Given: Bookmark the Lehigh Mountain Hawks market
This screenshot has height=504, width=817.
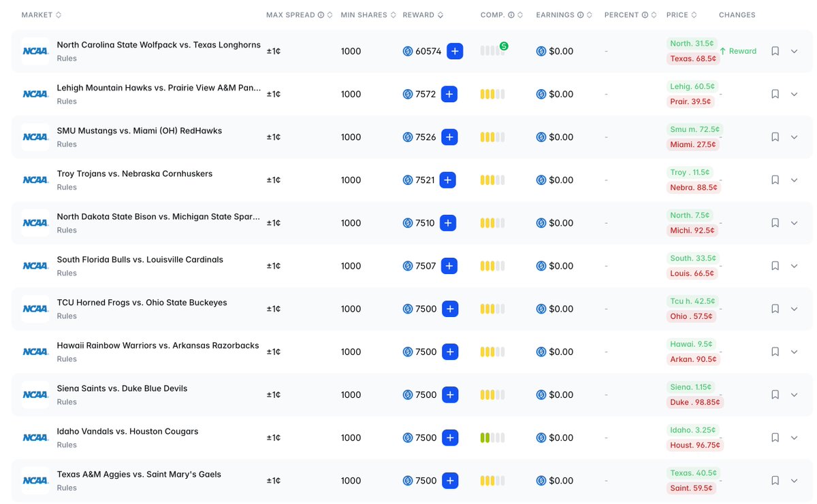Looking at the screenshot, I should click(x=775, y=94).
